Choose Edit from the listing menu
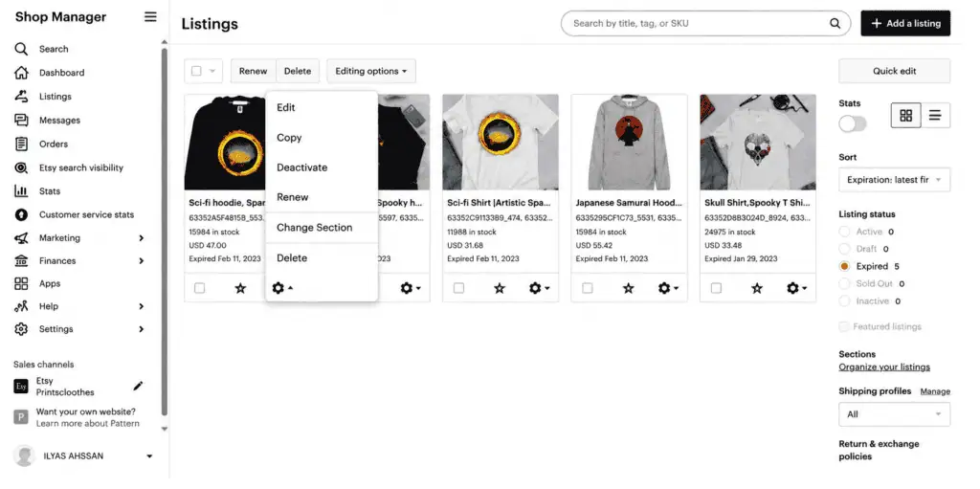Image resolution: width=980 pixels, height=489 pixels. [x=322, y=107]
